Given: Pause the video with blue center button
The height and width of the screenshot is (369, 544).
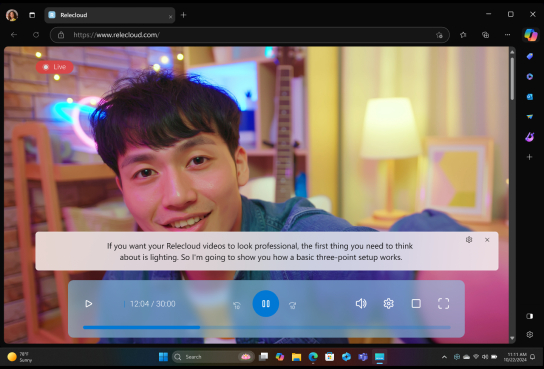Looking at the screenshot, I should (266, 304).
